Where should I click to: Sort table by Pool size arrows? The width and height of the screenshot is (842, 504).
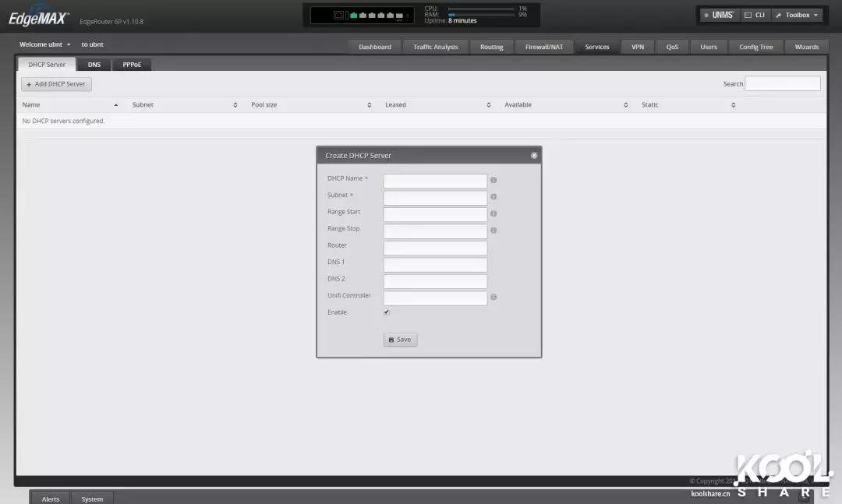point(370,105)
